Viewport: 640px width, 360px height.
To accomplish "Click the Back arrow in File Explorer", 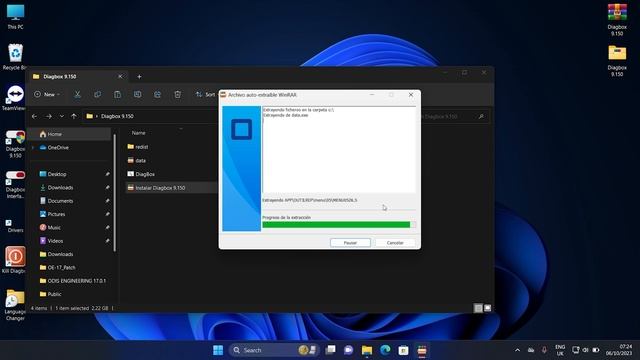I will [34, 116].
